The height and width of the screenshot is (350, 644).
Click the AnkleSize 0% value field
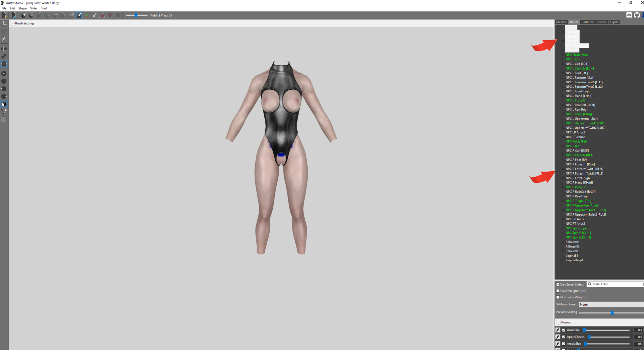tap(638, 330)
